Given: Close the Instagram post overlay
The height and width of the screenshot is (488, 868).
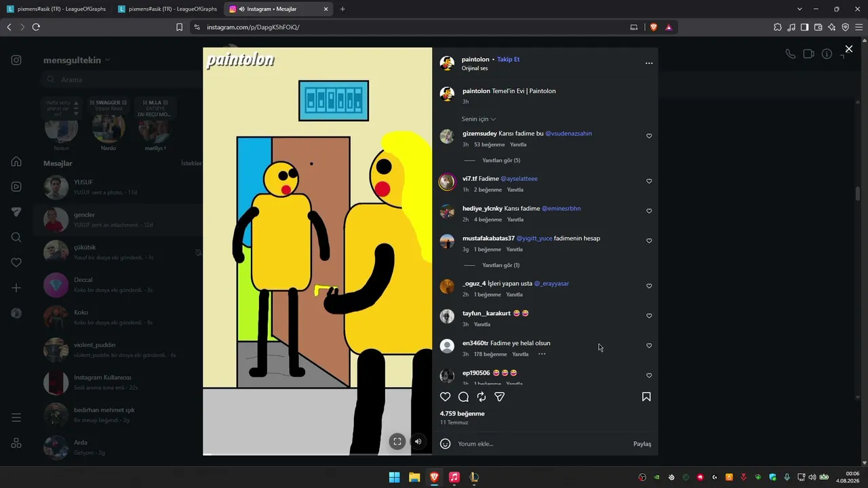Looking at the screenshot, I should click(848, 49).
